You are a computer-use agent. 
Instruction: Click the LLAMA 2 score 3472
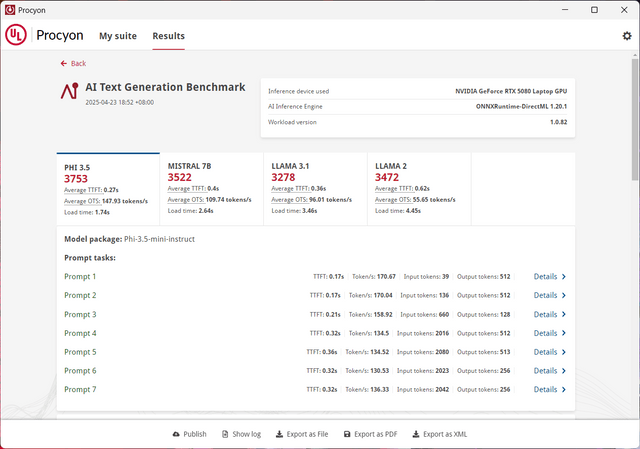[x=387, y=178]
